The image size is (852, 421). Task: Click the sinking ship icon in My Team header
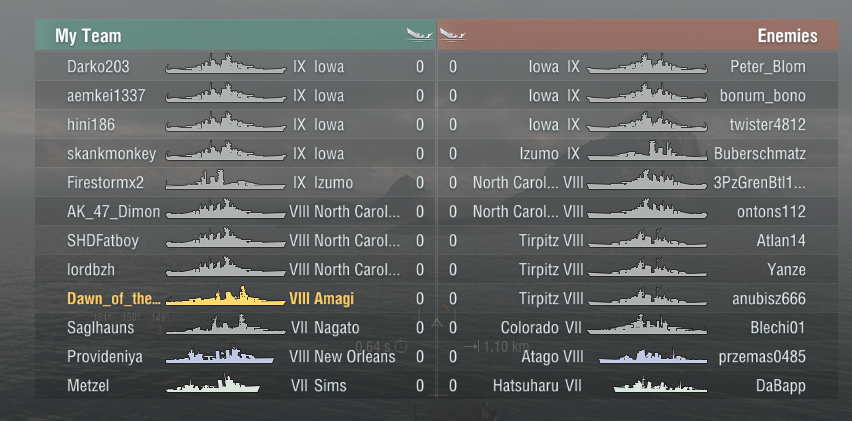point(419,35)
